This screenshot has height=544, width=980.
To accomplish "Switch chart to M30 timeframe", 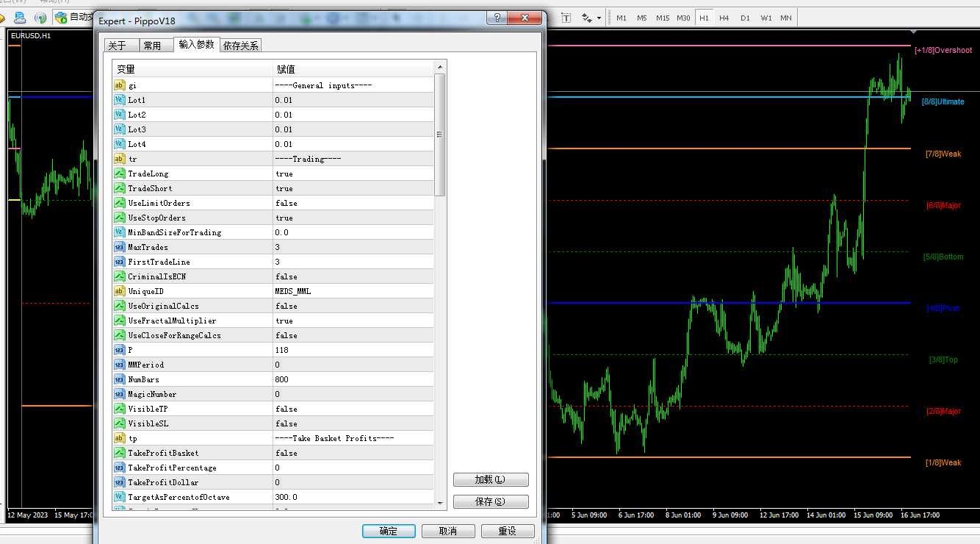I will tap(683, 18).
